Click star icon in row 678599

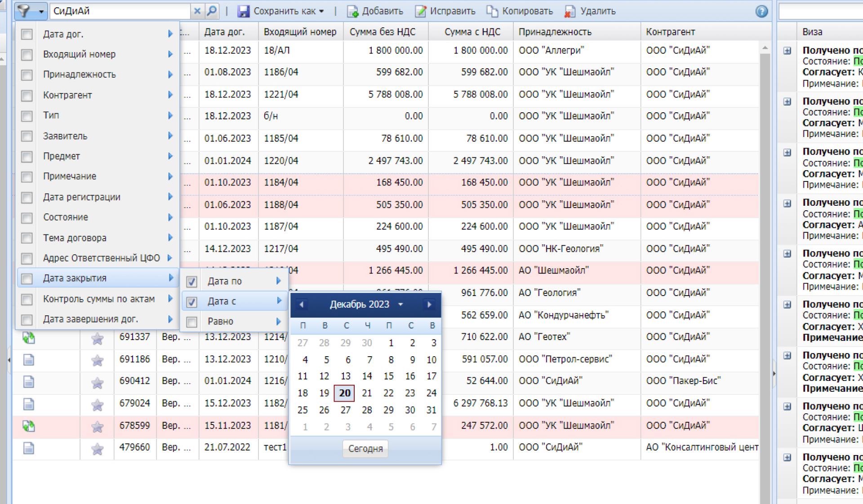pos(97,426)
